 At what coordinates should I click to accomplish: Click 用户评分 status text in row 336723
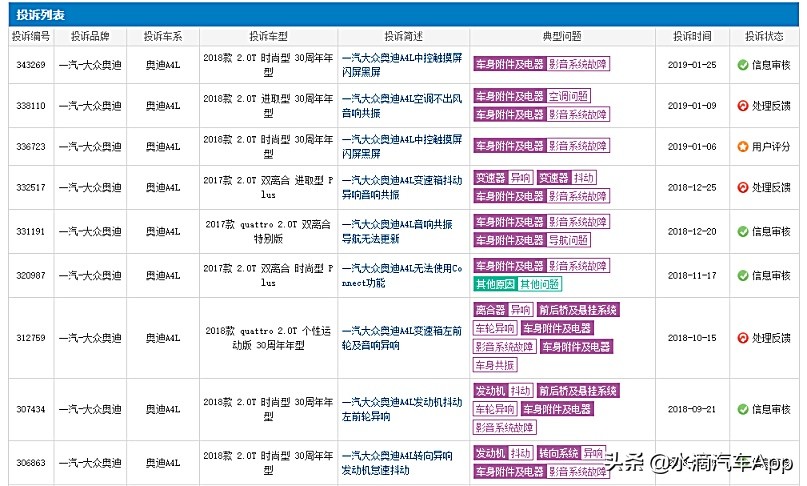pos(771,147)
